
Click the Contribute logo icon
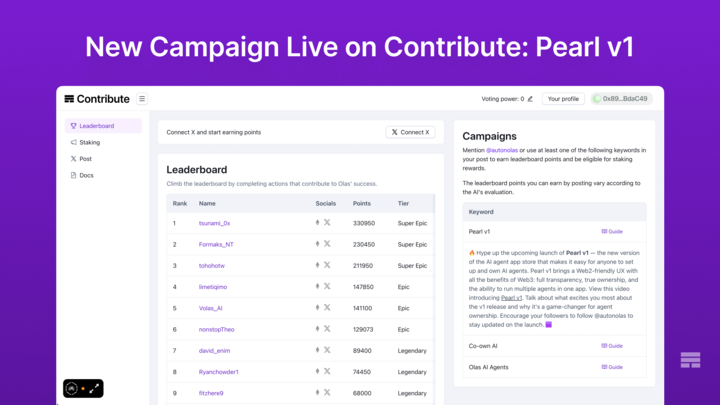click(x=69, y=99)
